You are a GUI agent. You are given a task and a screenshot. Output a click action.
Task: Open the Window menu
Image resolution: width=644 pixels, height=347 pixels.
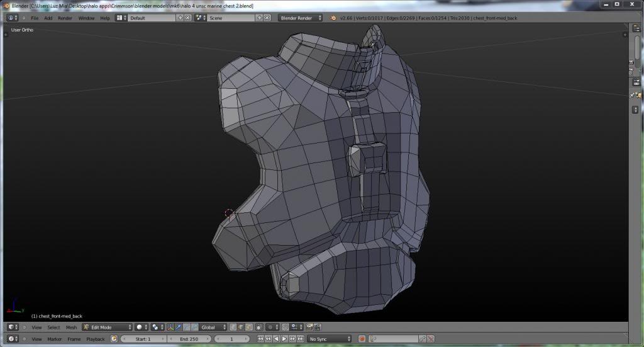click(x=86, y=18)
